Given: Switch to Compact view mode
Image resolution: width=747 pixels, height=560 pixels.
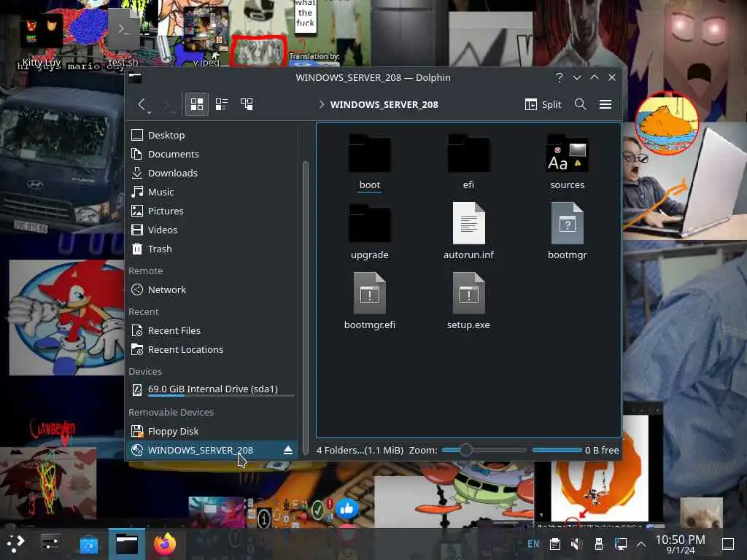Looking at the screenshot, I should click(222, 104).
